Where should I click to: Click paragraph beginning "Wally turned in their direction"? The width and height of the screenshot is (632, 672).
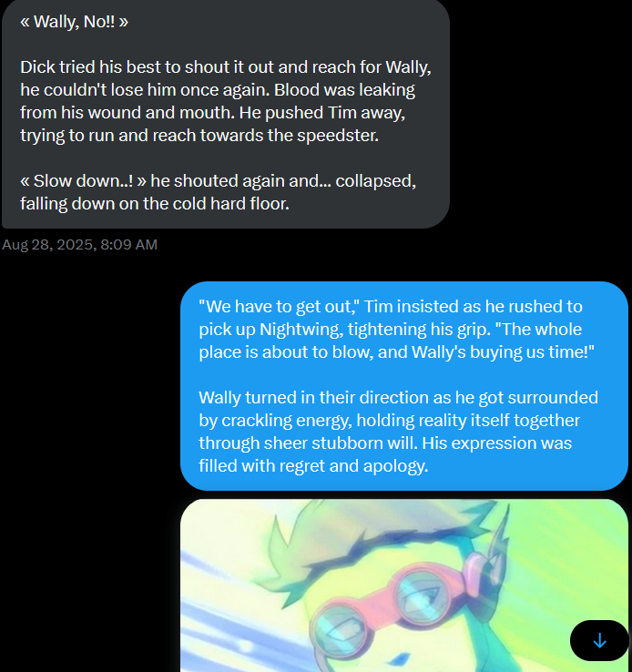399,432
